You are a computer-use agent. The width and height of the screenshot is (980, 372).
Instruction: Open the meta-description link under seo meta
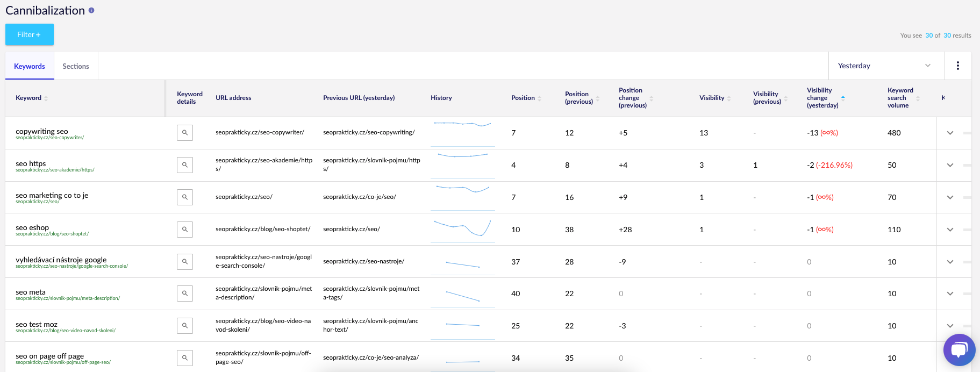[x=68, y=298]
